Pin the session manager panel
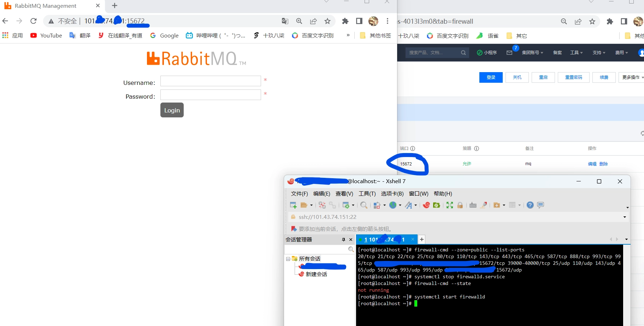Screen dimensions: 644x326 (x=343, y=240)
